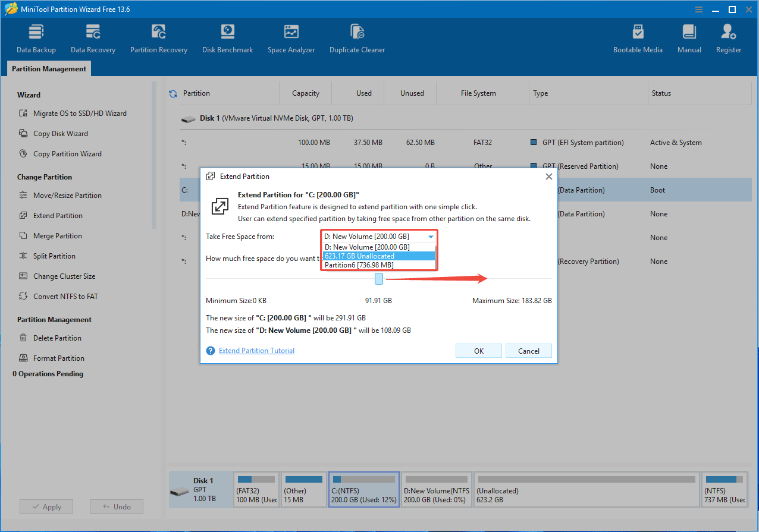Click the free space slider handle
Image resolution: width=759 pixels, height=532 pixels.
pos(379,279)
